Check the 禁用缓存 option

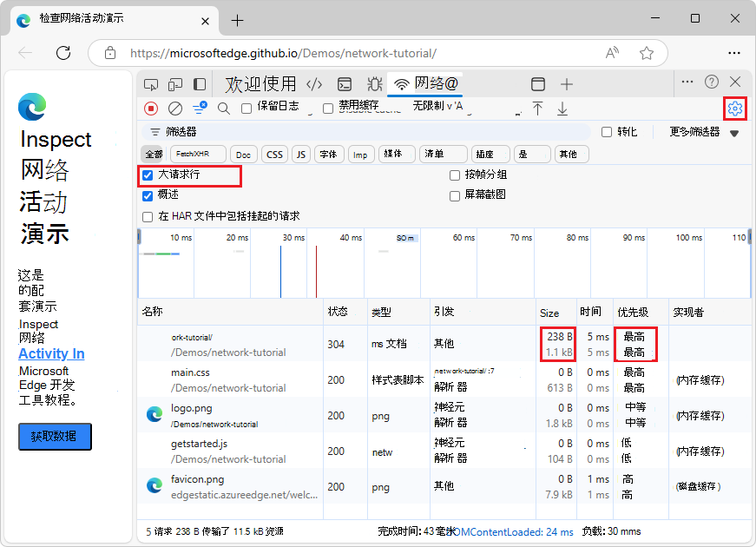click(327, 109)
